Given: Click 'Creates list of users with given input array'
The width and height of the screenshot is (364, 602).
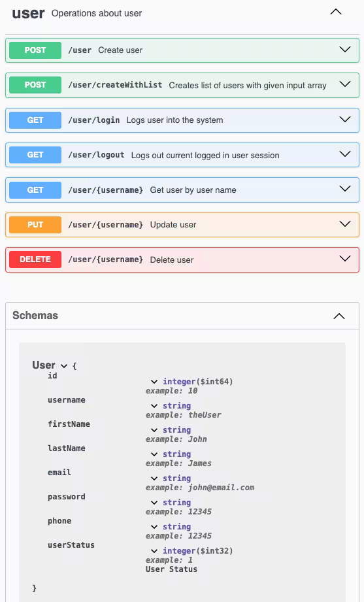Looking at the screenshot, I should point(248,85).
